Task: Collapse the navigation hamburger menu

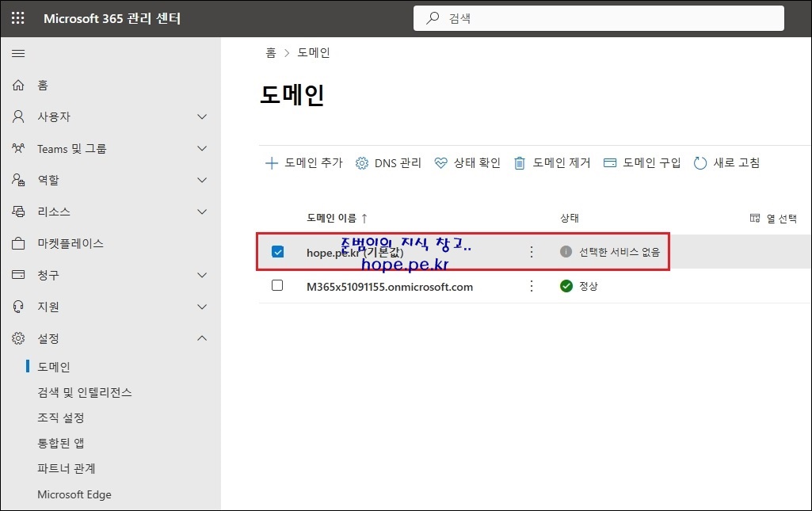Action: point(18,53)
